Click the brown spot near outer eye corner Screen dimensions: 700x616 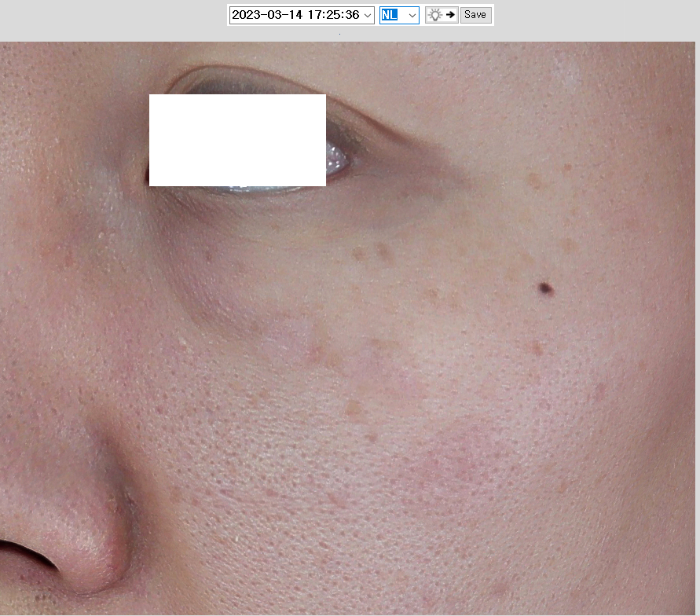coord(534,181)
